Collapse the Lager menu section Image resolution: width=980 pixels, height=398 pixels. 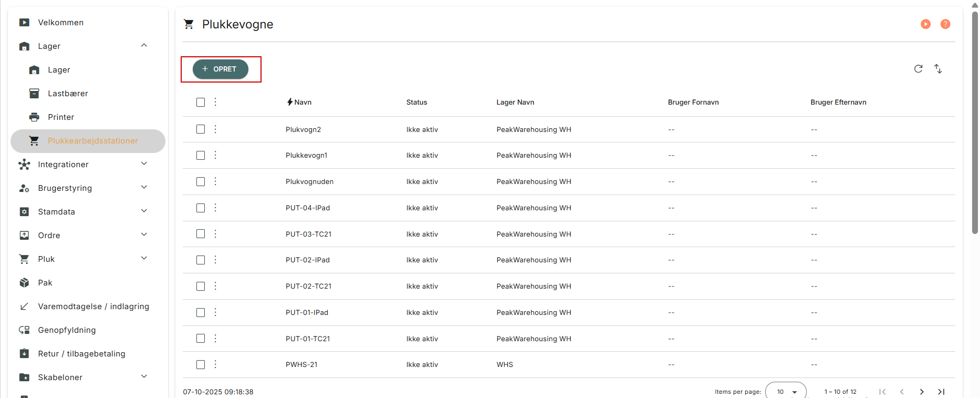pyautogui.click(x=144, y=46)
